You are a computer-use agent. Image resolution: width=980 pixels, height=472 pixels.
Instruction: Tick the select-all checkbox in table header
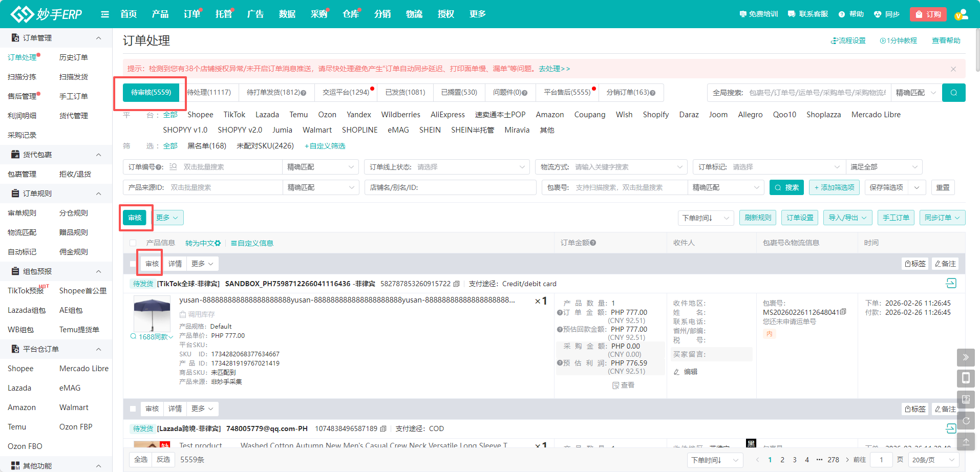(x=133, y=243)
